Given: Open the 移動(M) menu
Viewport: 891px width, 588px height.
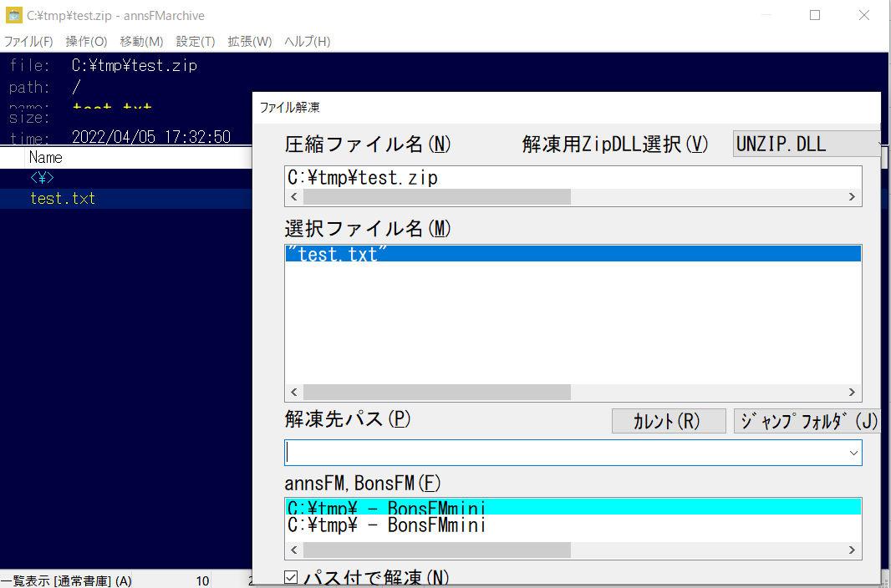Looking at the screenshot, I should click(141, 41).
